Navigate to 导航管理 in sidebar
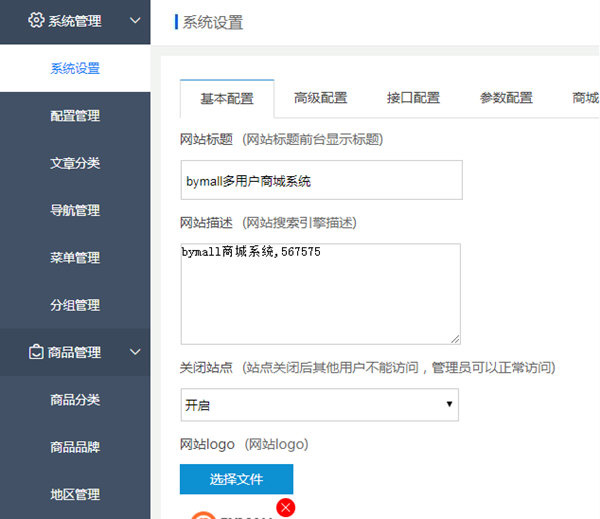600x519 pixels. pos(75,211)
